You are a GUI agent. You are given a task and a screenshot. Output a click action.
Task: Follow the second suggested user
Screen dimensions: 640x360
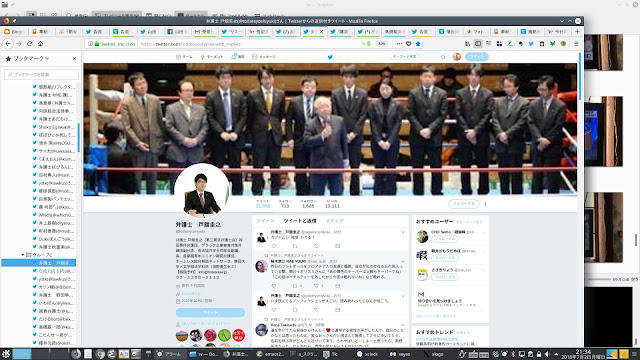click(444, 258)
